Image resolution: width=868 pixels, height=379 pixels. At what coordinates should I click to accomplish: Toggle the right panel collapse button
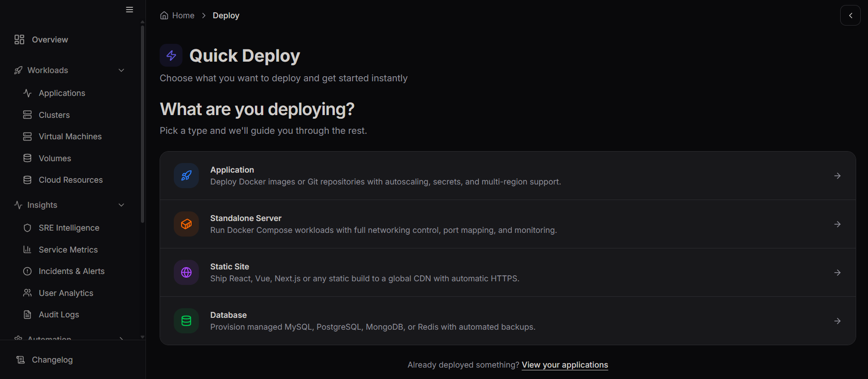[x=850, y=16]
